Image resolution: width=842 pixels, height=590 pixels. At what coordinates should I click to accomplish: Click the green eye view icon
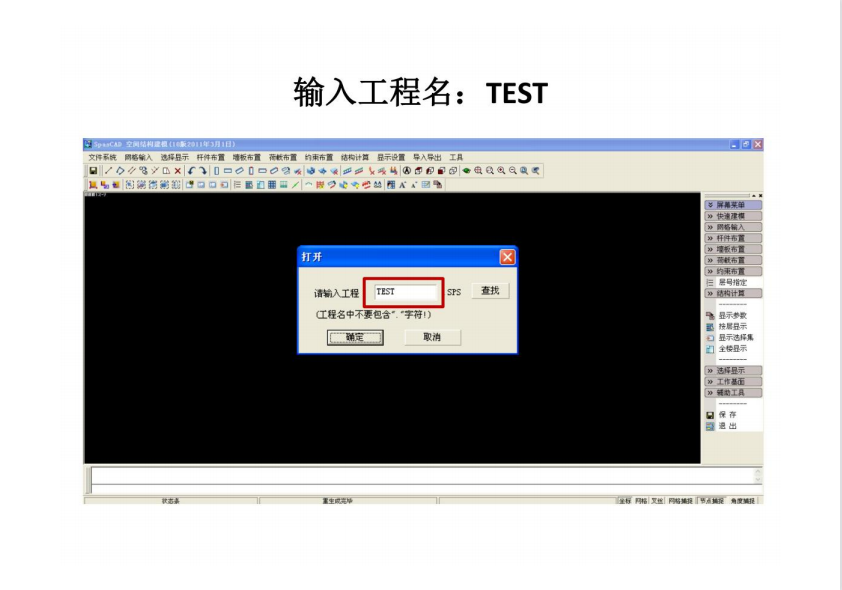click(467, 171)
